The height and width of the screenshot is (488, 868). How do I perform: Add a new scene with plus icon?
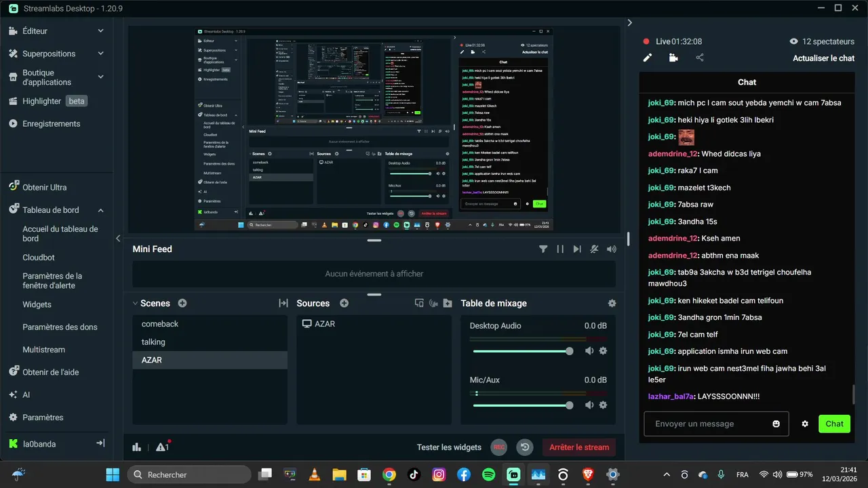182,304
